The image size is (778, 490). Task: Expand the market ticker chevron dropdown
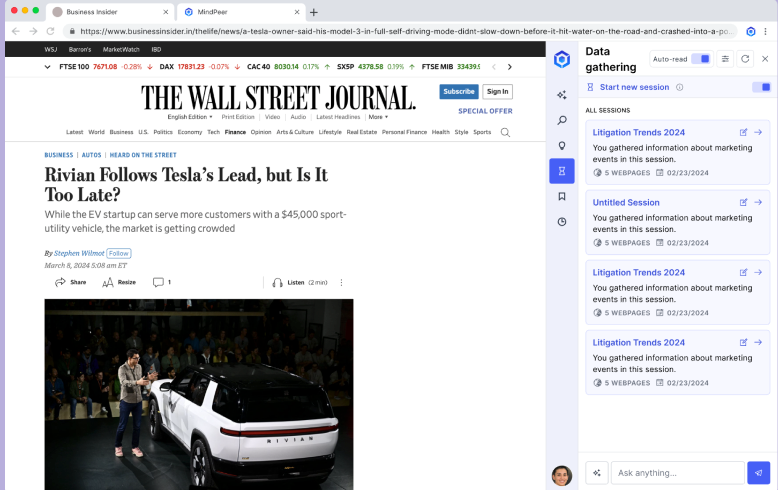(47, 67)
